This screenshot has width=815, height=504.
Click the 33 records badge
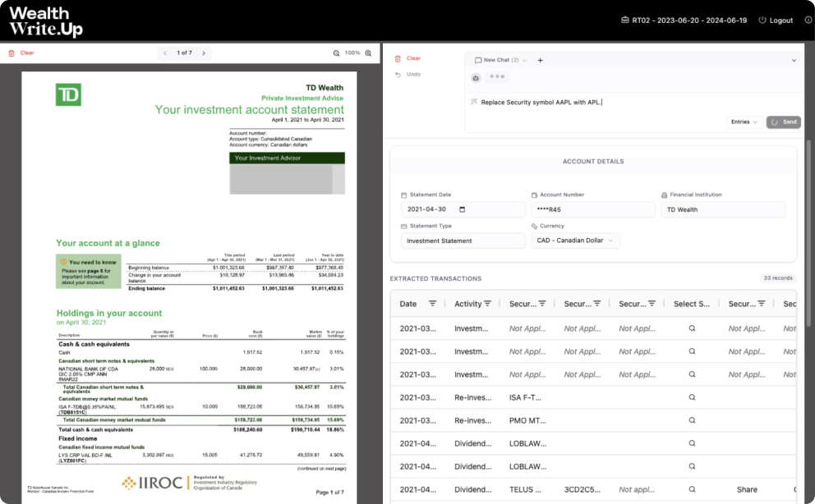pos(777,278)
